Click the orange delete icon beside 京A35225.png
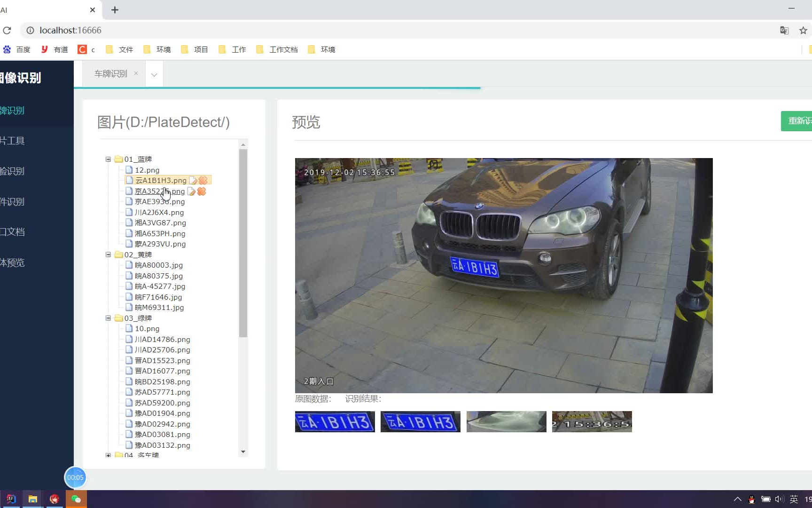This screenshot has width=812, height=508. (202, 191)
